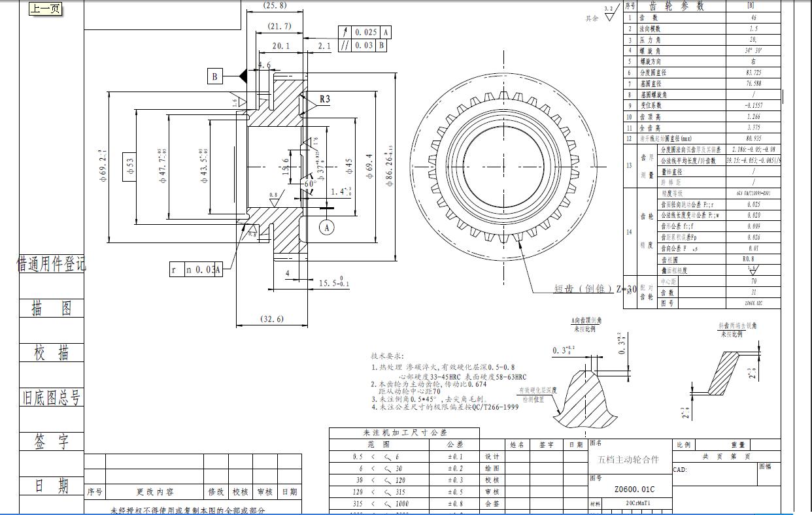Click the R3 radius annotation
The height and width of the screenshot is (515, 812).
[x=325, y=99]
